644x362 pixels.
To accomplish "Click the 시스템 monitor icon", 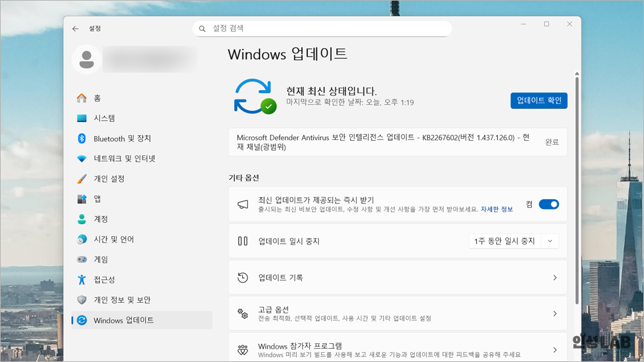I will click(82, 119).
